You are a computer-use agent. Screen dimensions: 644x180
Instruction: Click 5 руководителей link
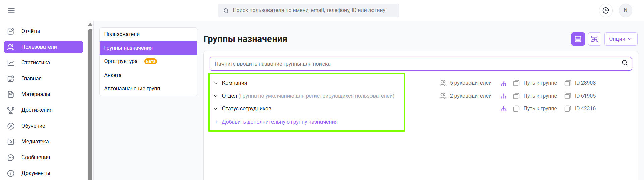coord(470,83)
